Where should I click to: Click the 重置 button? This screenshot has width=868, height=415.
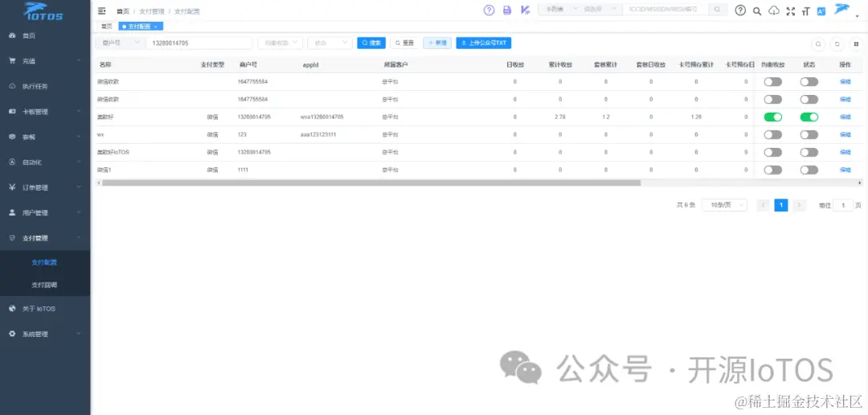pyautogui.click(x=404, y=43)
